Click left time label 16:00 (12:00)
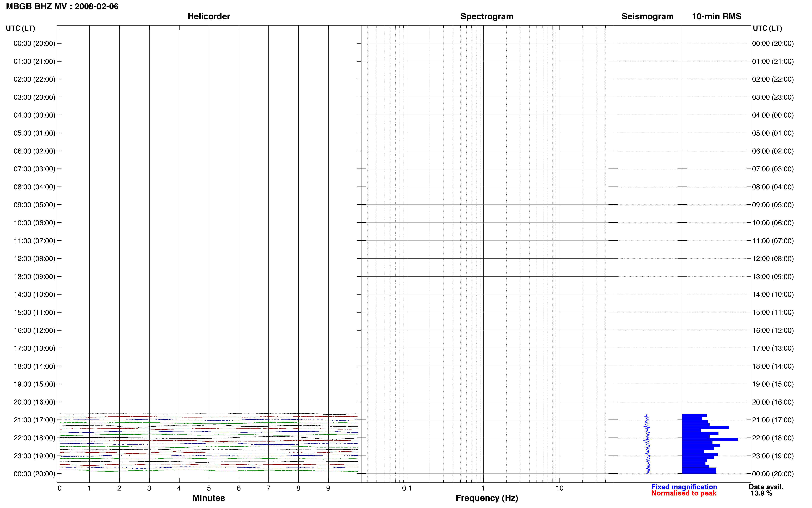Image resolution: width=812 pixels, height=508 pixels. click(34, 330)
